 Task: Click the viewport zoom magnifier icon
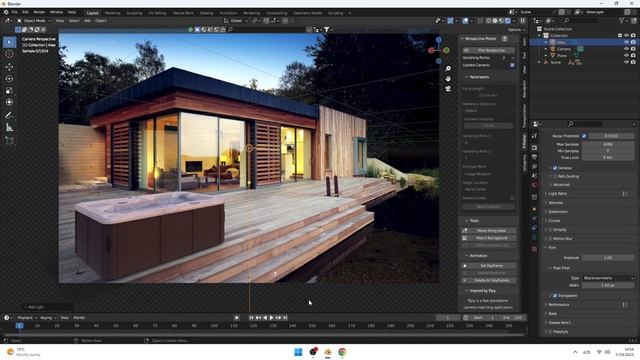point(448,68)
